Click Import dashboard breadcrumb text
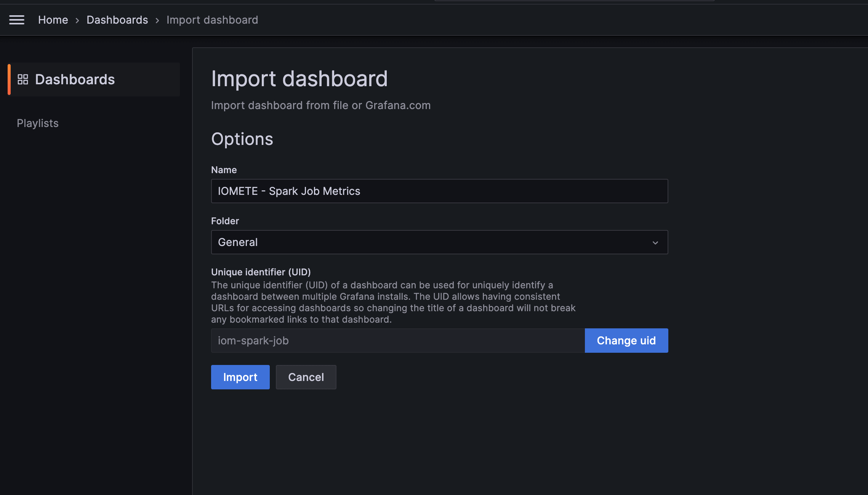Viewport: 868px width, 495px height. coord(212,20)
